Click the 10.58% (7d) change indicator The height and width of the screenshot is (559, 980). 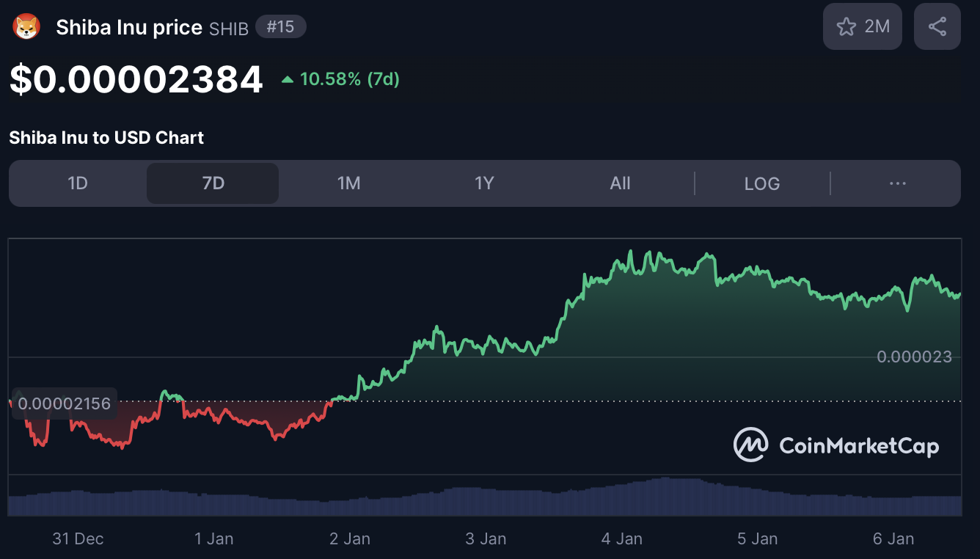click(x=341, y=79)
